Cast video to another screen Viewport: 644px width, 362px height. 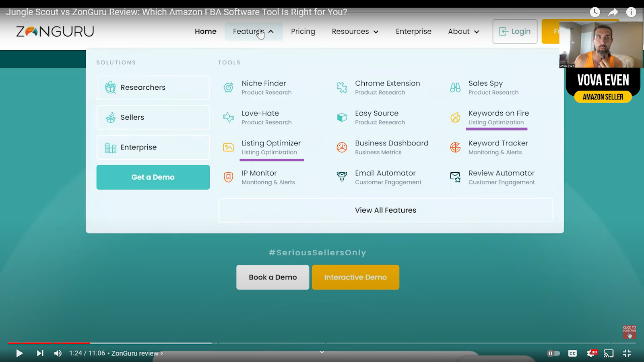point(609,353)
